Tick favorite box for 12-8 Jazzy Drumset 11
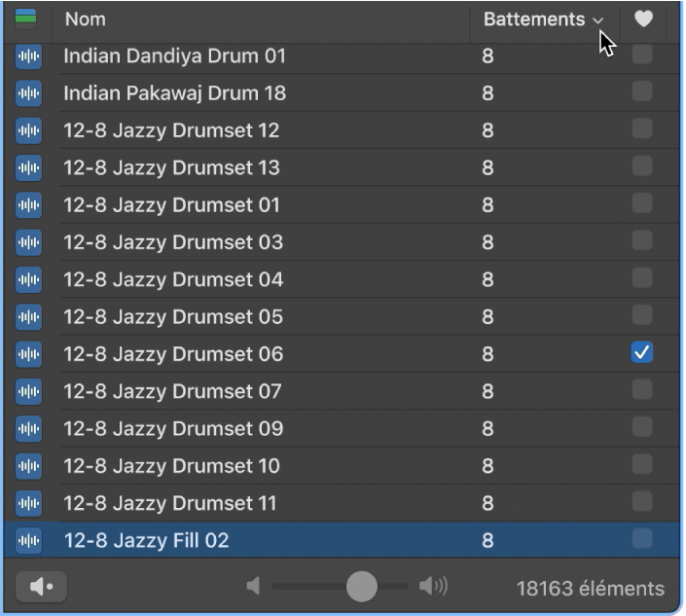Image resolution: width=686 pixels, height=616 pixels. tap(642, 501)
